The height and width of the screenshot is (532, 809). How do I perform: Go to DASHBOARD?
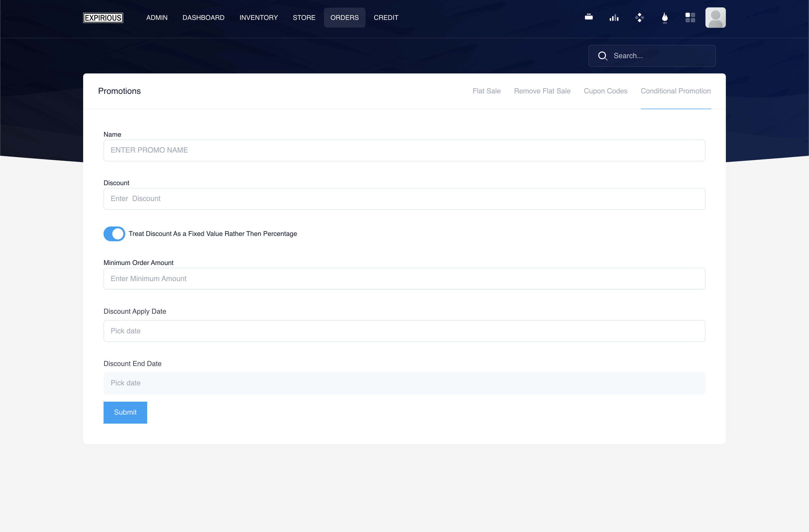point(203,17)
